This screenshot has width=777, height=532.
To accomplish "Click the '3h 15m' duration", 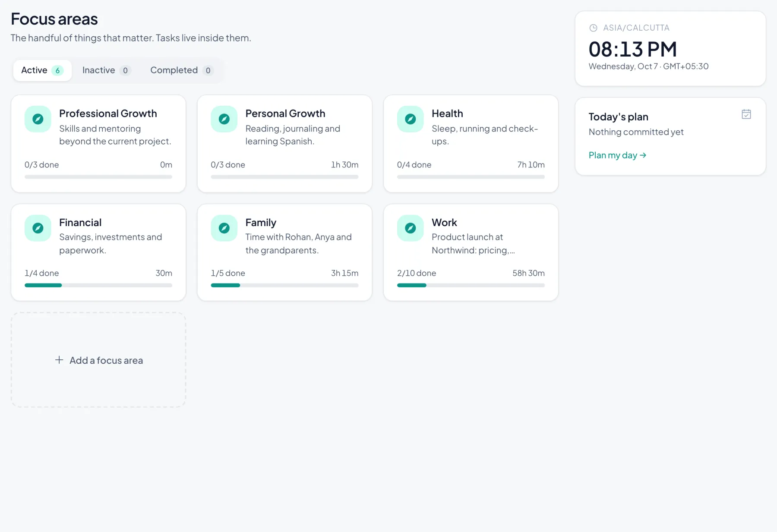I will click(x=344, y=273).
